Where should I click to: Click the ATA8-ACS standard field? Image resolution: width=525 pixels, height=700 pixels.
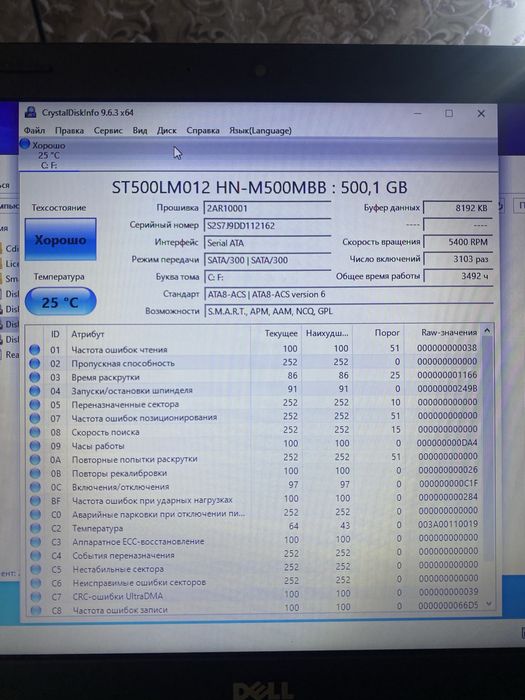(x=348, y=294)
